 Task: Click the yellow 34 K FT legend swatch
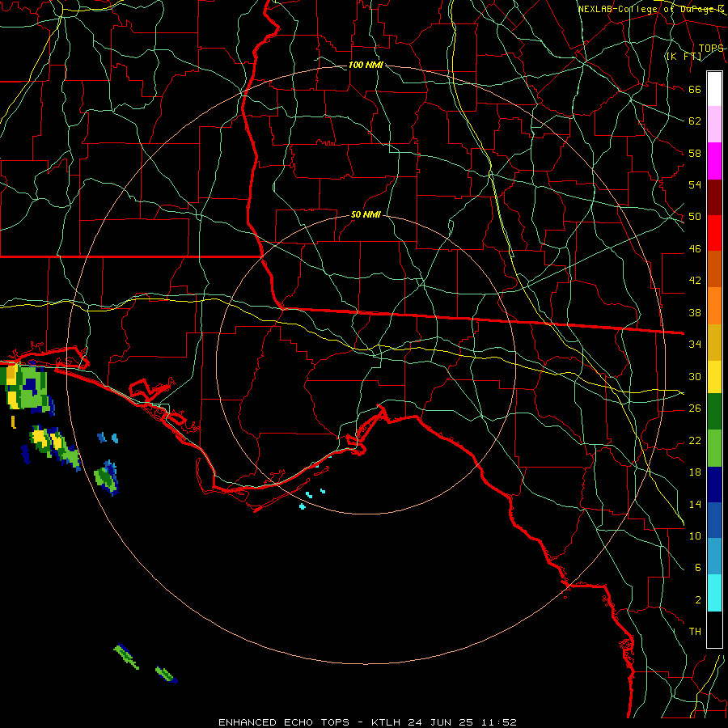(x=714, y=377)
